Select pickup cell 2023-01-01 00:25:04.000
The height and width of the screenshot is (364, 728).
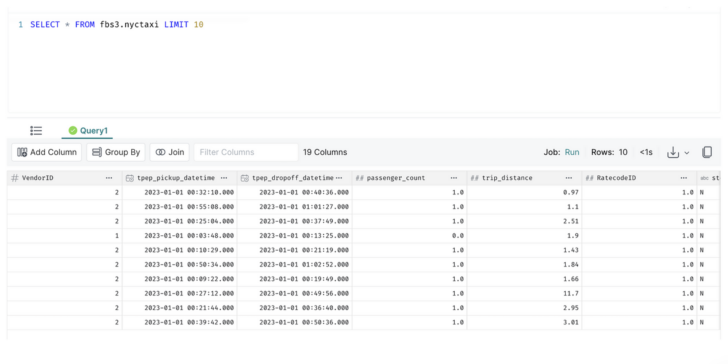click(x=180, y=221)
